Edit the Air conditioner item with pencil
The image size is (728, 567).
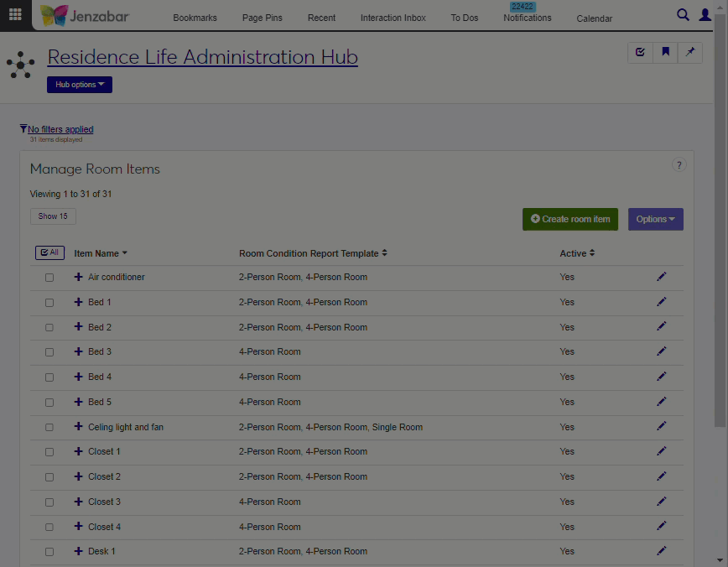[661, 277]
